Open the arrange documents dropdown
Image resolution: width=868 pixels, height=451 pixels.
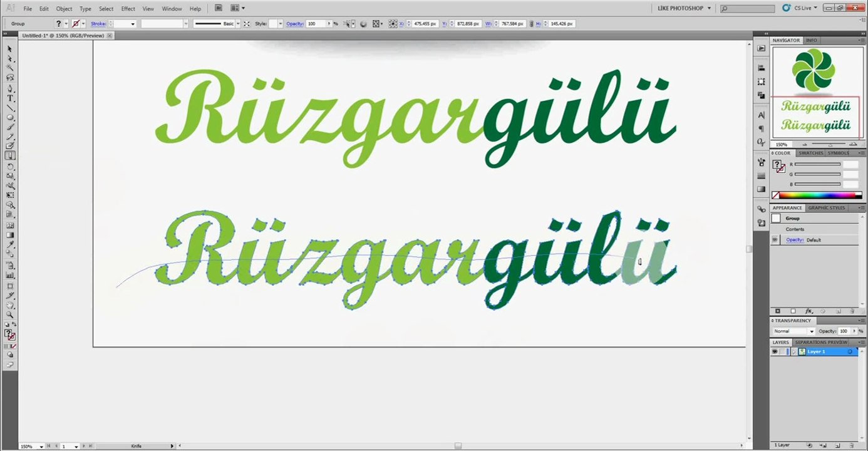tap(237, 8)
